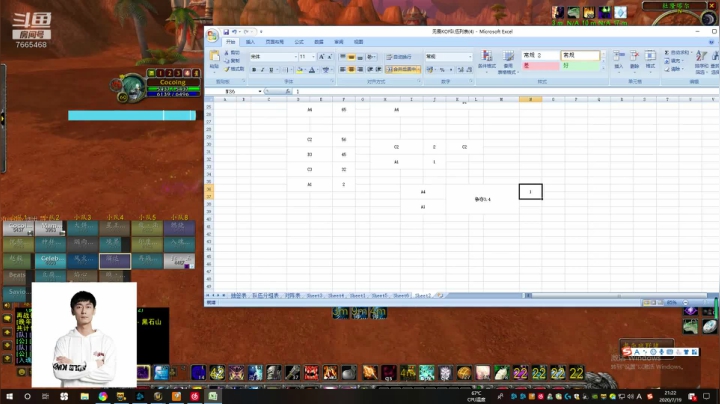
Task: Click the taskbar clock showing 21:22
Action: pos(670,396)
